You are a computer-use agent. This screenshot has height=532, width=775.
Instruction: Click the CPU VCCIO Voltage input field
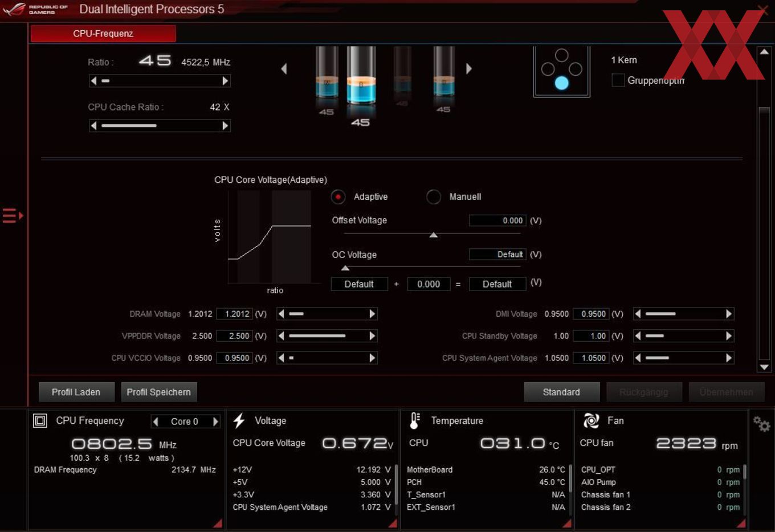click(234, 358)
